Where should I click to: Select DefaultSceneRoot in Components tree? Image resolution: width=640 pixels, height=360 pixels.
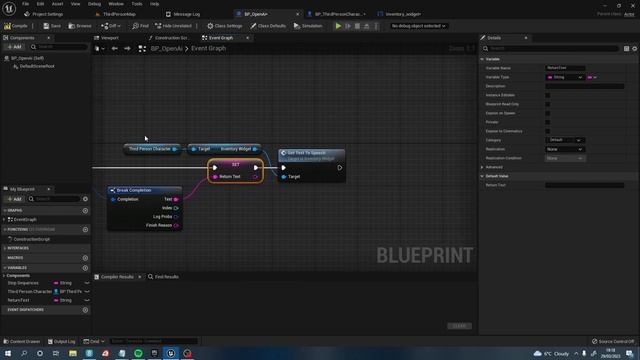37,66
